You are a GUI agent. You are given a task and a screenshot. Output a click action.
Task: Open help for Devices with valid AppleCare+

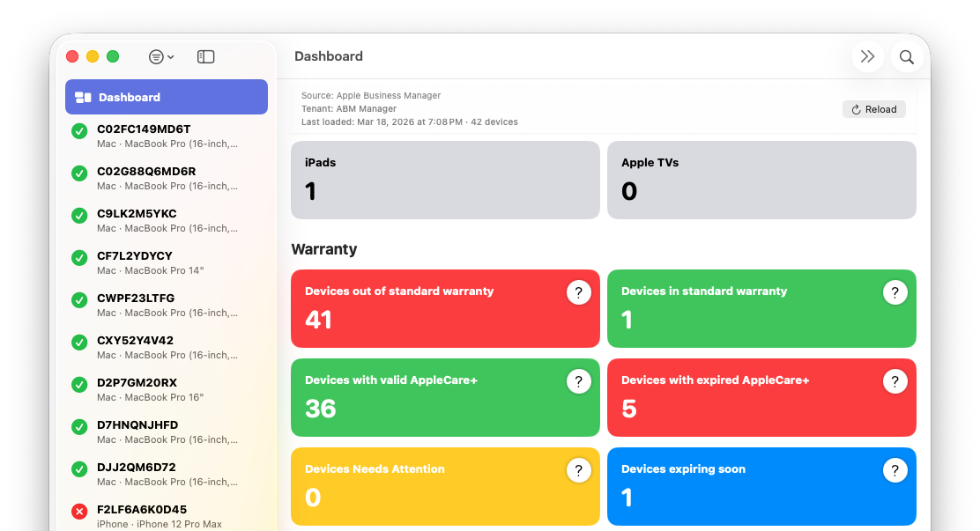579,380
